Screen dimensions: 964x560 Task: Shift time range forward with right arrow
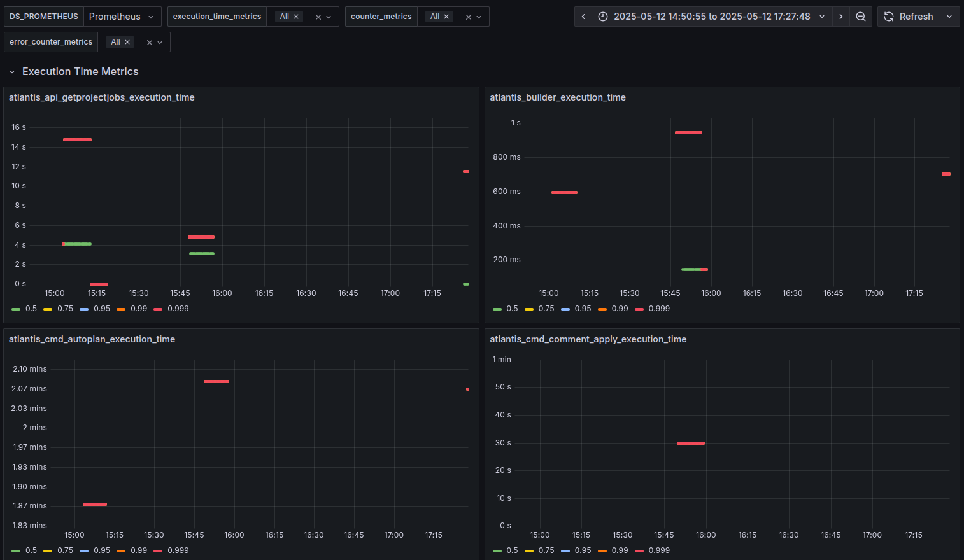841,17
